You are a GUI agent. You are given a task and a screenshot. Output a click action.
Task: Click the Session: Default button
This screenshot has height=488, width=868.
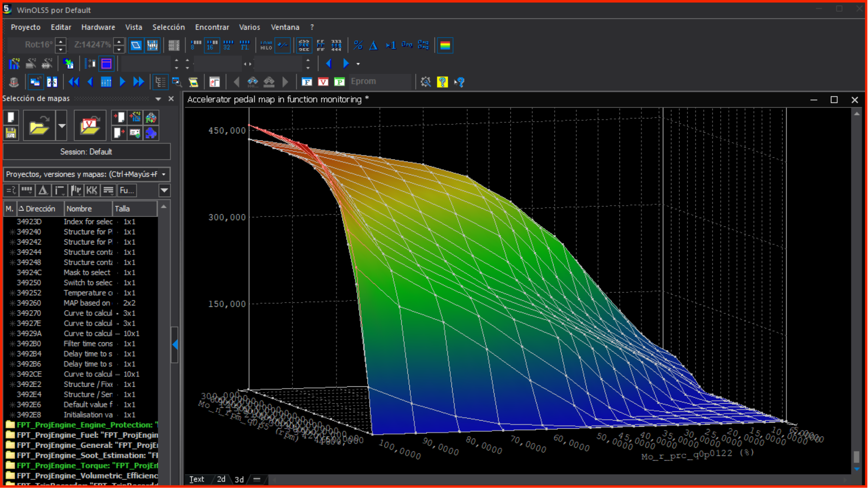(x=86, y=152)
